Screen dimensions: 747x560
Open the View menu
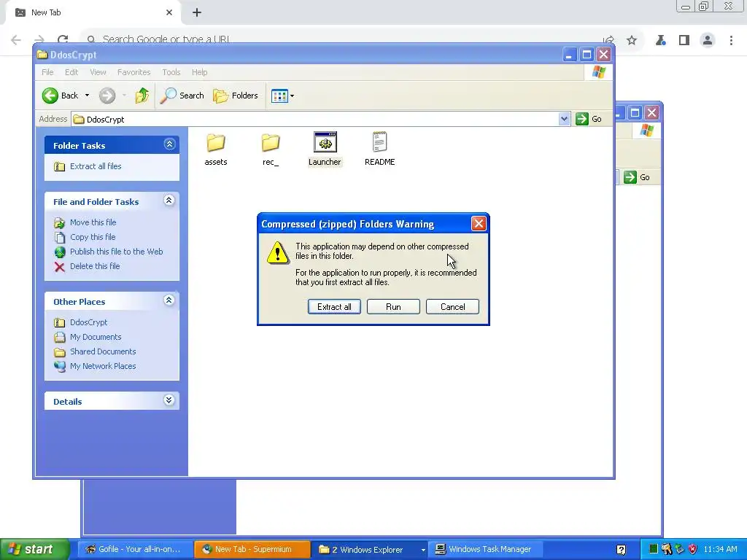[98, 72]
